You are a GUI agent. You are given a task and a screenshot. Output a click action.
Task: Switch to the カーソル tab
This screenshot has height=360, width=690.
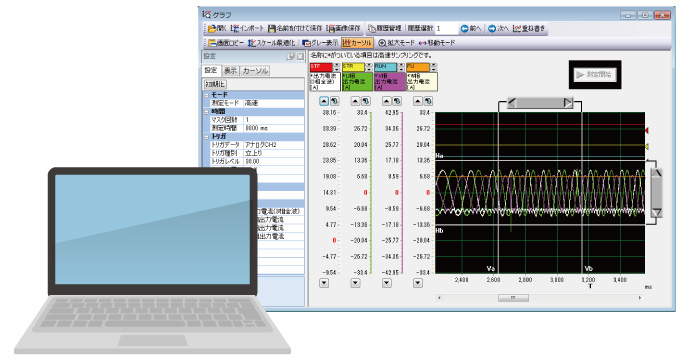pos(255,70)
